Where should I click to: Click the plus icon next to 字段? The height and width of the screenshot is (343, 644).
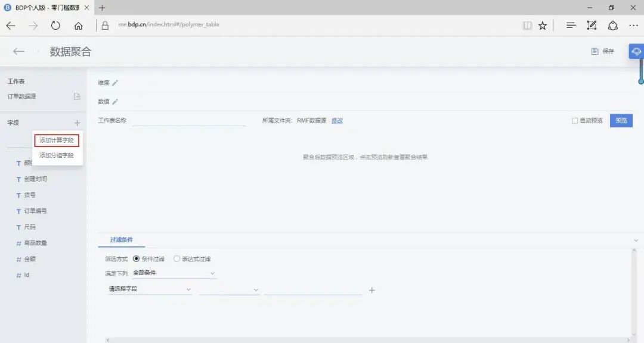(x=76, y=123)
